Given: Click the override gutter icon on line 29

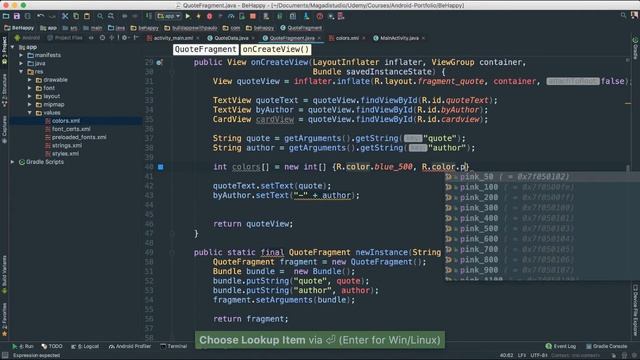Looking at the screenshot, I should [160, 62].
